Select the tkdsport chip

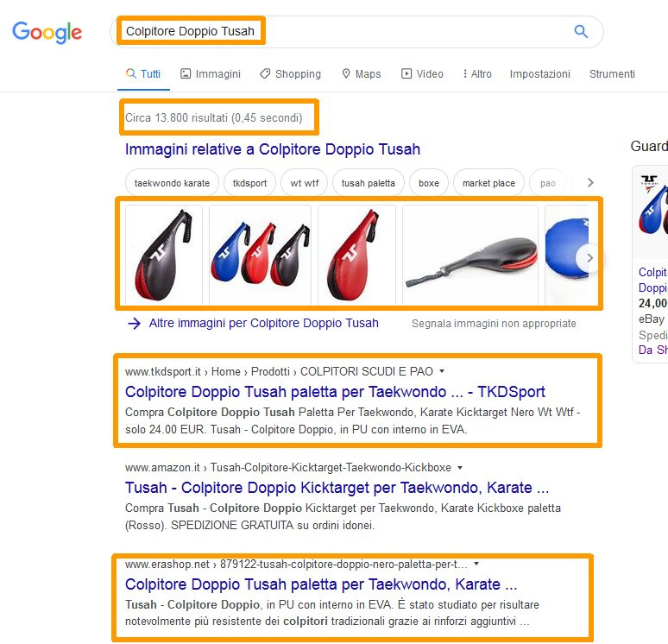click(x=249, y=183)
